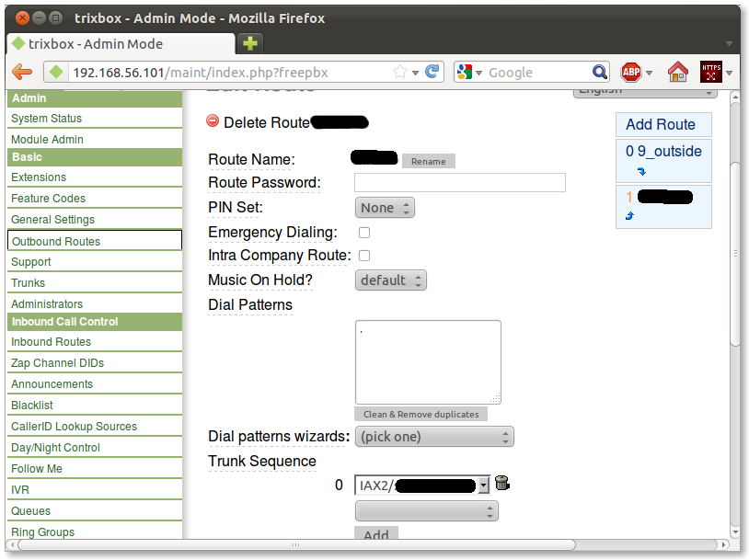Image resolution: width=749 pixels, height=560 pixels.
Task: Open Follow Me in sidebar
Action: coord(37,469)
